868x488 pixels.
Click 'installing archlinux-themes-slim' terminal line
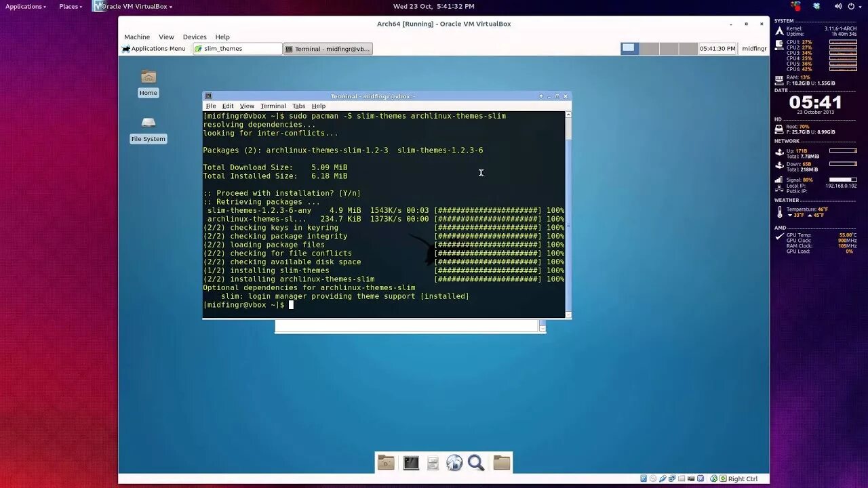tap(289, 279)
